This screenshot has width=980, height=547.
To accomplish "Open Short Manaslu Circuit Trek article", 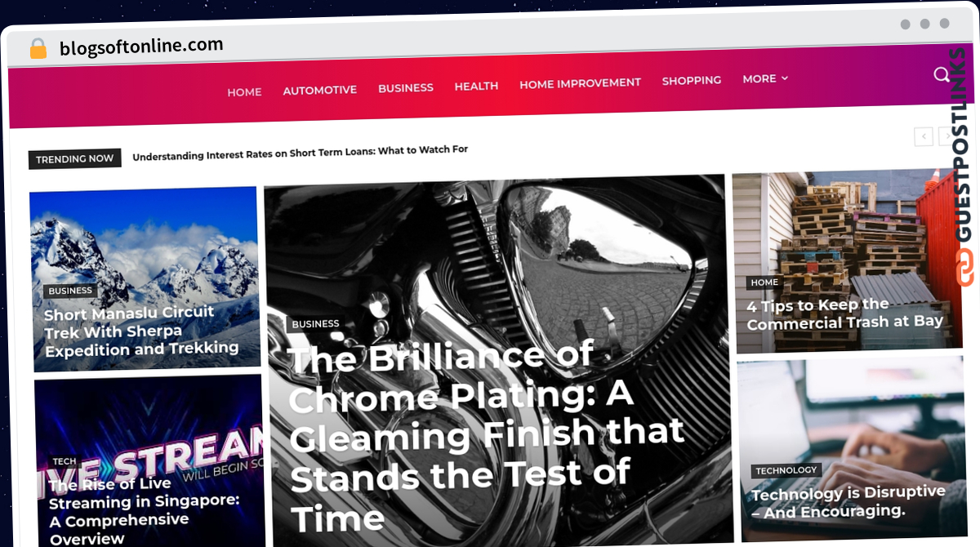I will pos(140,331).
